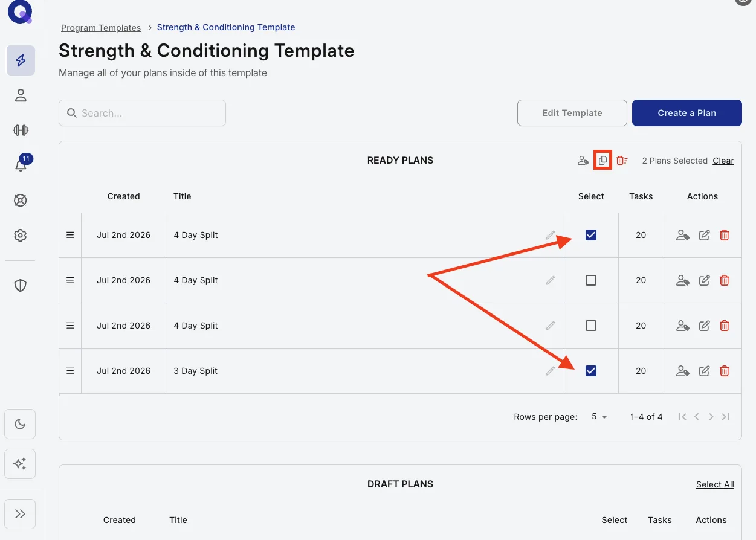Click the DRAFT PLANS section heading
The width and height of the screenshot is (756, 540).
400,484
